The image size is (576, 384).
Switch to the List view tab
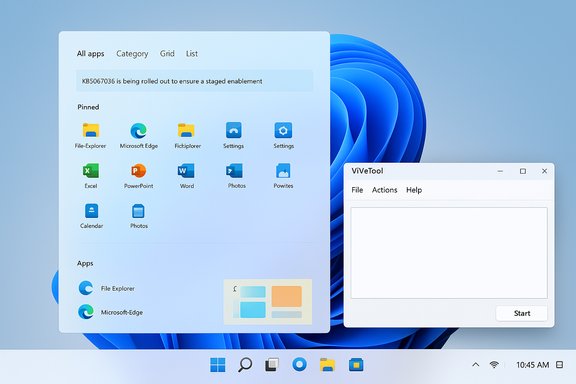click(x=192, y=54)
